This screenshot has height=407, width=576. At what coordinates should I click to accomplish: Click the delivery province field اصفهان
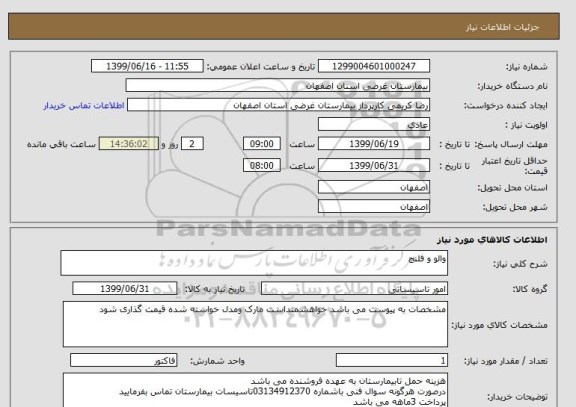pos(374,187)
